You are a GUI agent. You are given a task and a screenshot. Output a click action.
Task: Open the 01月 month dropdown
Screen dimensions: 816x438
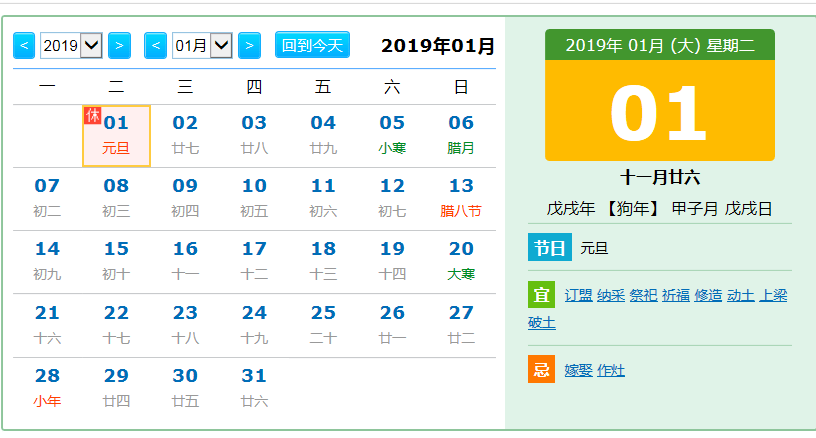coord(202,45)
